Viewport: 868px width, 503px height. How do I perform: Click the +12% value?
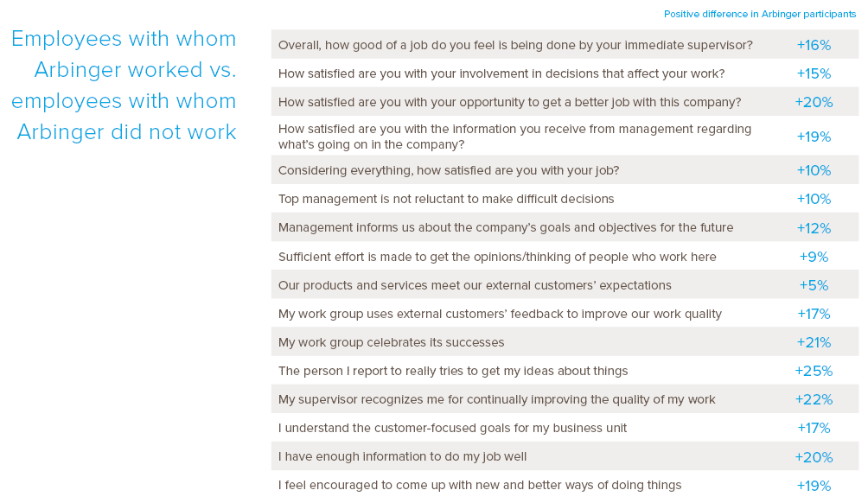[x=814, y=228]
